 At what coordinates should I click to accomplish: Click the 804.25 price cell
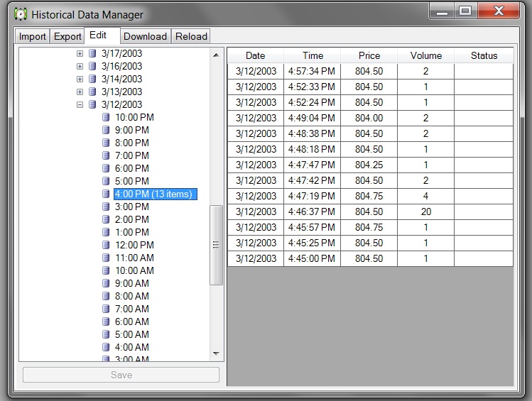point(369,165)
